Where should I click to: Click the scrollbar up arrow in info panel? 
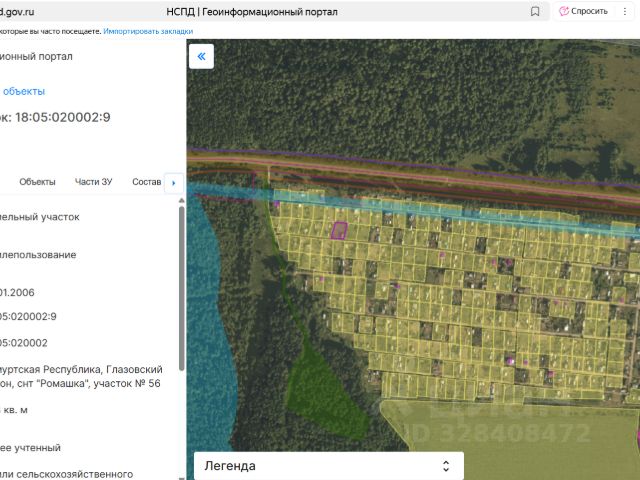[x=182, y=200]
